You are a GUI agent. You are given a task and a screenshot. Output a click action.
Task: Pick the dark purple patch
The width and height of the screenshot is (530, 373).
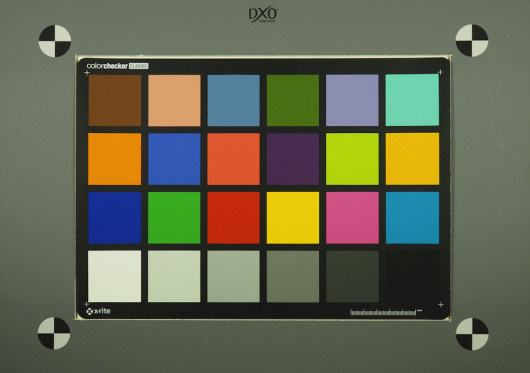pos(293,159)
